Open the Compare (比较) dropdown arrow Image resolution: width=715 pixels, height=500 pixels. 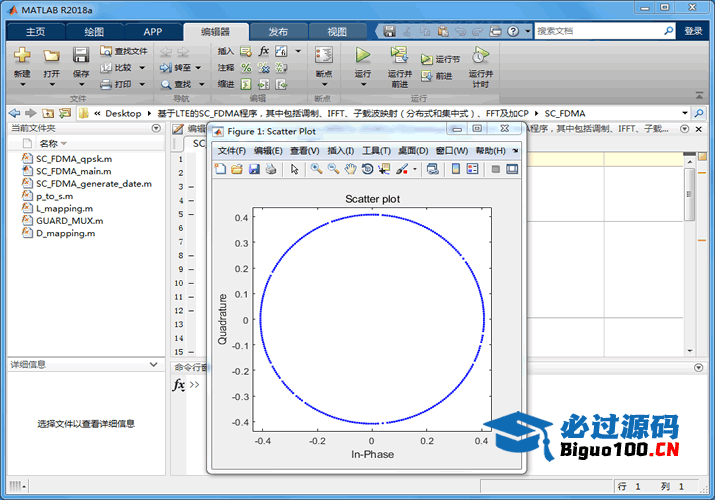[141, 68]
